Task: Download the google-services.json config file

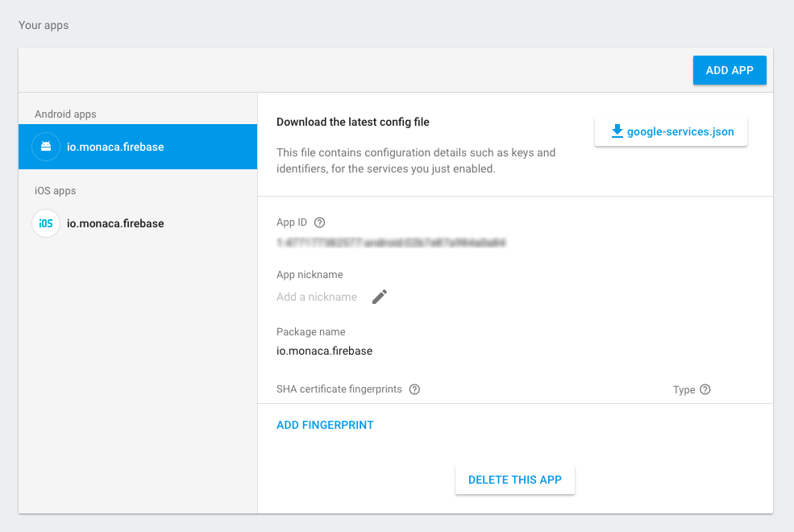Action: (680, 131)
